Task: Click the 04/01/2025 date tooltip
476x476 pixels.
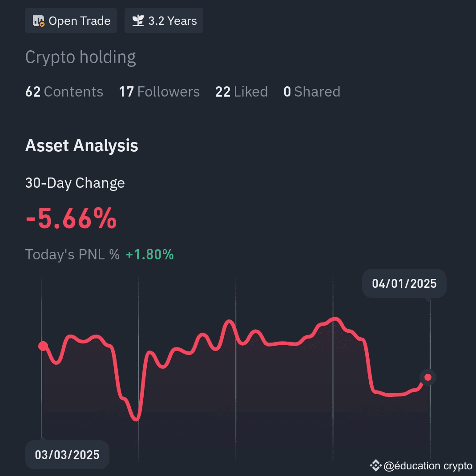Action: coord(404,283)
